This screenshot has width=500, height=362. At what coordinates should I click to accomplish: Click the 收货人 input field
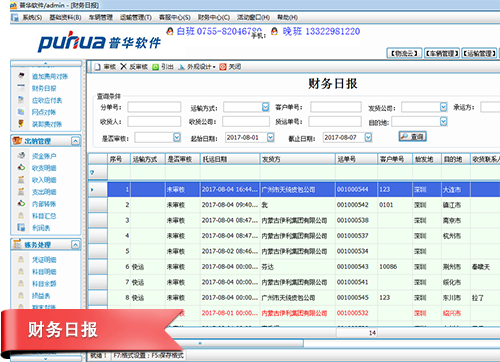click(x=154, y=121)
